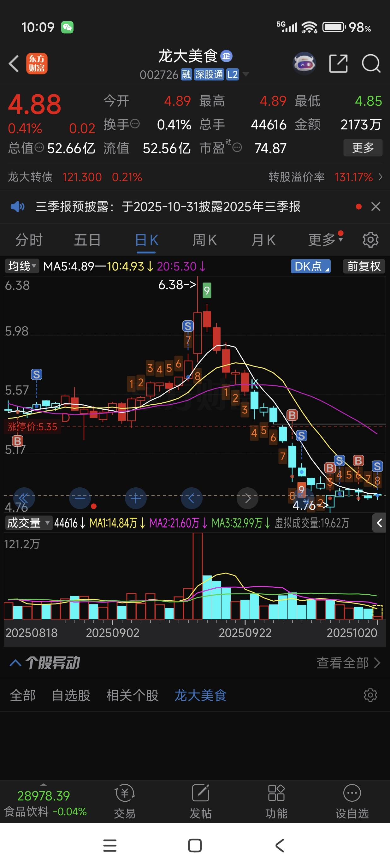Open the search magnifier icon
Viewport: 390px width, 868px height.
click(x=371, y=63)
